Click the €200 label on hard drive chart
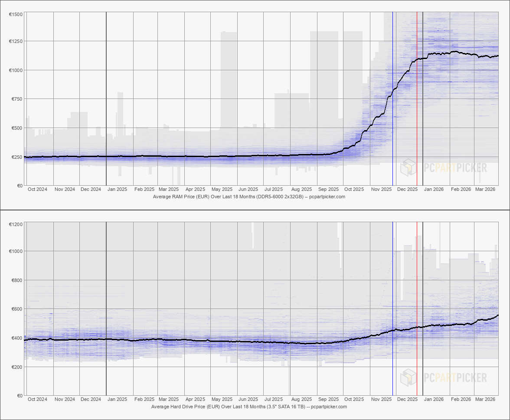The height and width of the screenshot is (420, 510). tap(16, 367)
